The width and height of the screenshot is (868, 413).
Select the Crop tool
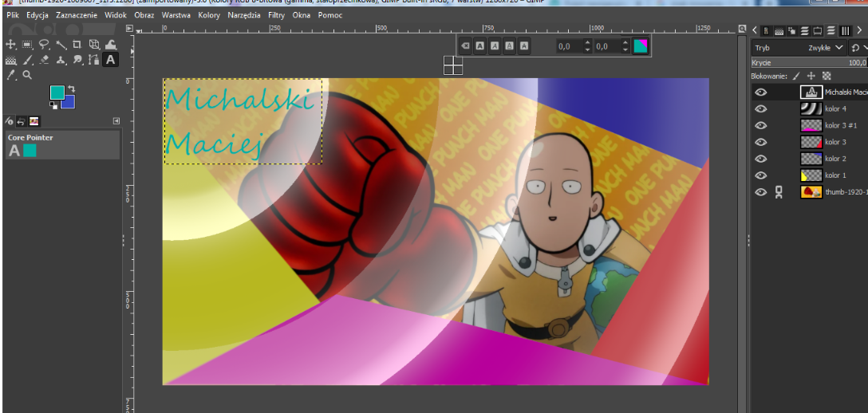77,44
